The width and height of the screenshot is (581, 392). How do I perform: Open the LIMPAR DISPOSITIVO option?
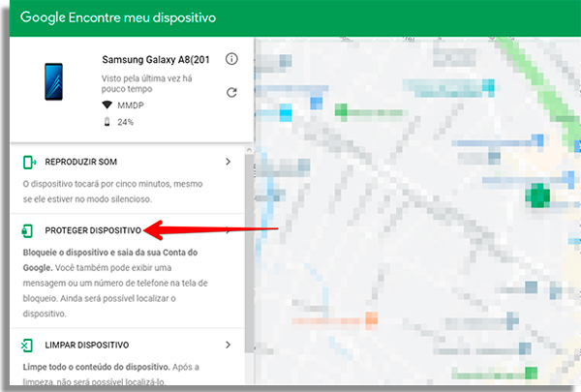(87, 345)
